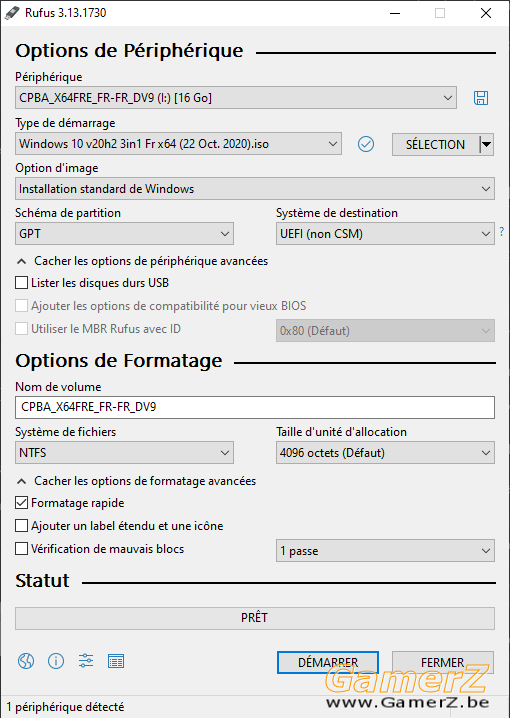Click the DÉMARRER button
Viewport: 510px width, 718px height.
328,663
